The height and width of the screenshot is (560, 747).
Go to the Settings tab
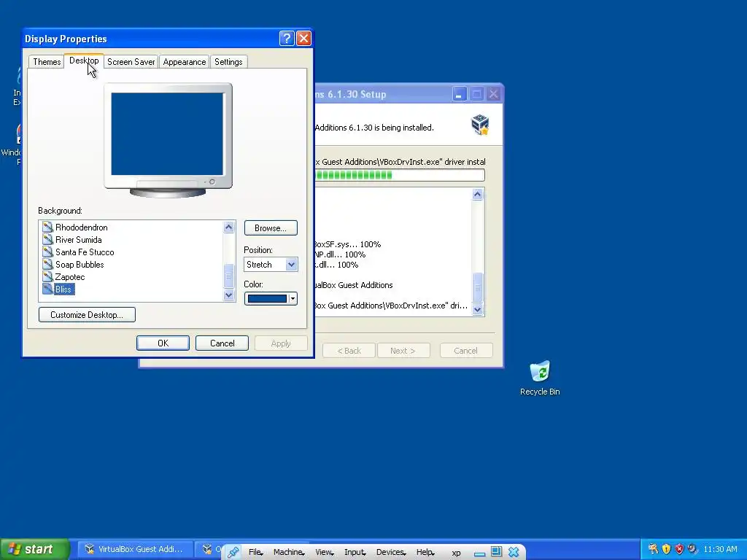pyautogui.click(x=228, y=62)
